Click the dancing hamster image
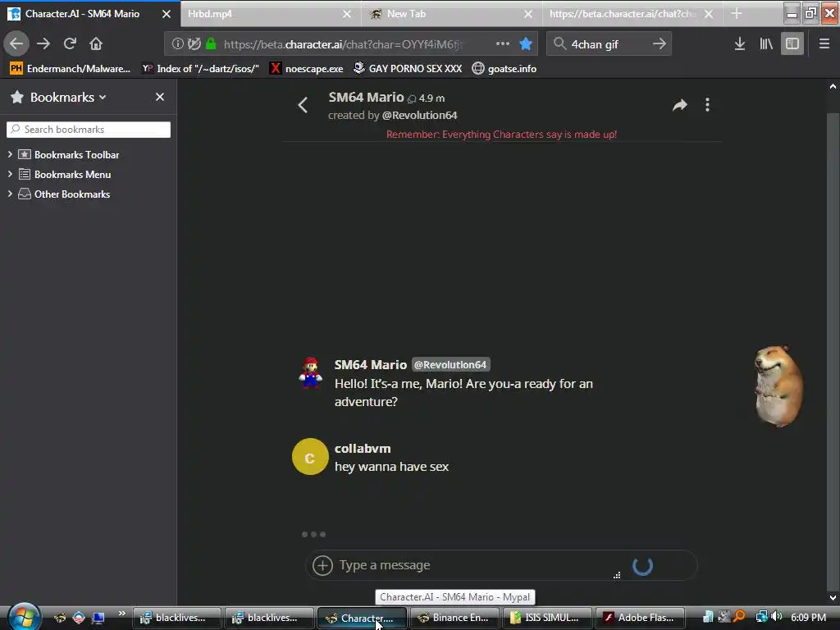 (778, 386)
